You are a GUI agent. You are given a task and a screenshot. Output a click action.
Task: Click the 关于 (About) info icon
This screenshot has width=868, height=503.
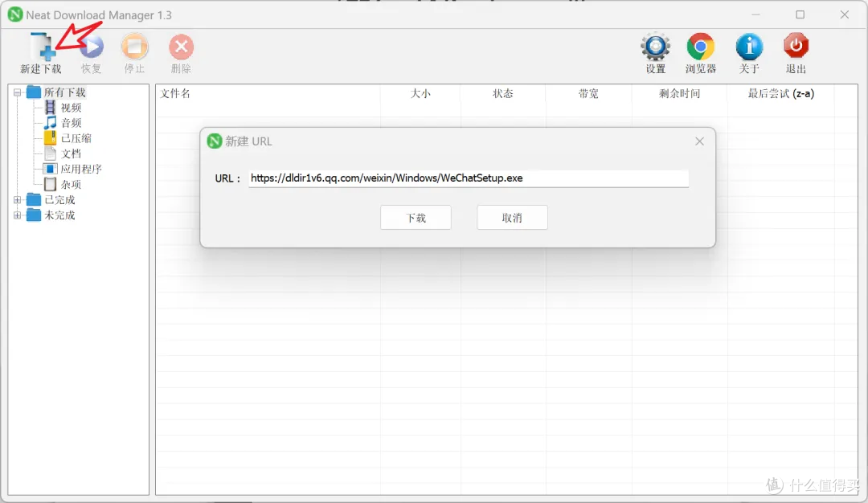click(x=749, y=48)
